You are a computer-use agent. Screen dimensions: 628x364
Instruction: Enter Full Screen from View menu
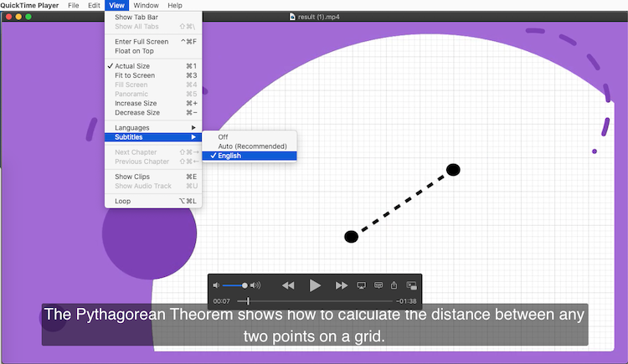coord(153,42)
